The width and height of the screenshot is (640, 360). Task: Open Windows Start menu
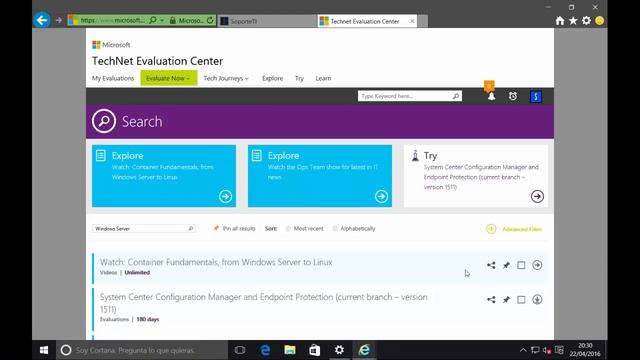pyautogui.click(x=44, y=350)
